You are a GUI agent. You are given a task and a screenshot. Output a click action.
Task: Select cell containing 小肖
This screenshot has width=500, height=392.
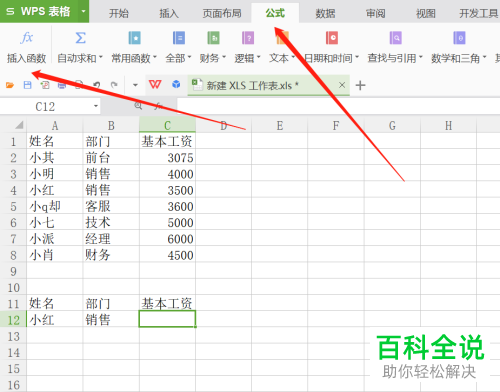[x=55, y=255]
